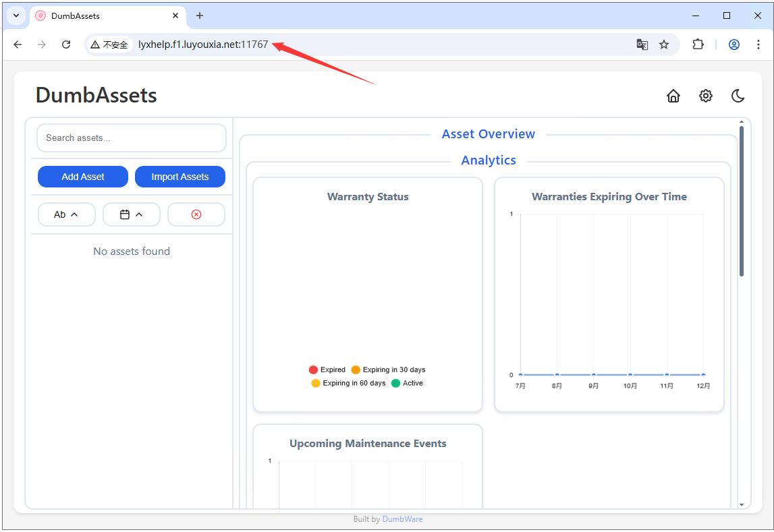Click the browser forward arrow

click(x=42, y=45)
